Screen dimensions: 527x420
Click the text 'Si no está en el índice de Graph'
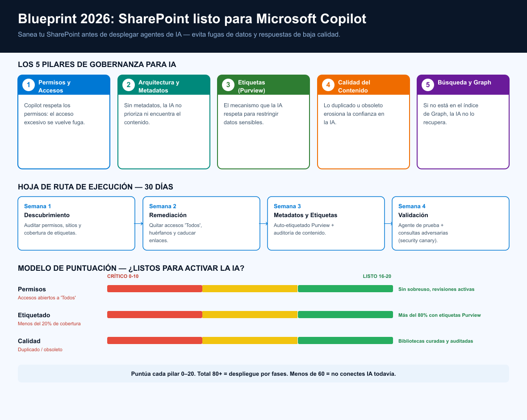451,113
